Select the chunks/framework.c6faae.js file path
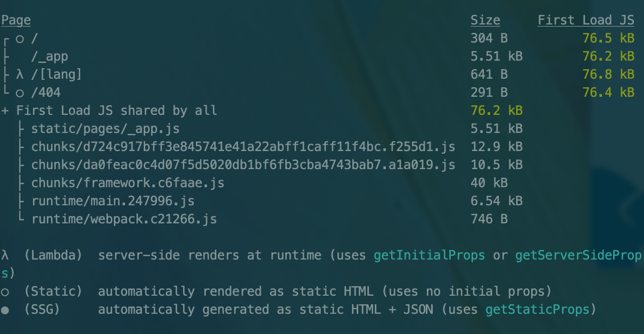 pos(128,183)
